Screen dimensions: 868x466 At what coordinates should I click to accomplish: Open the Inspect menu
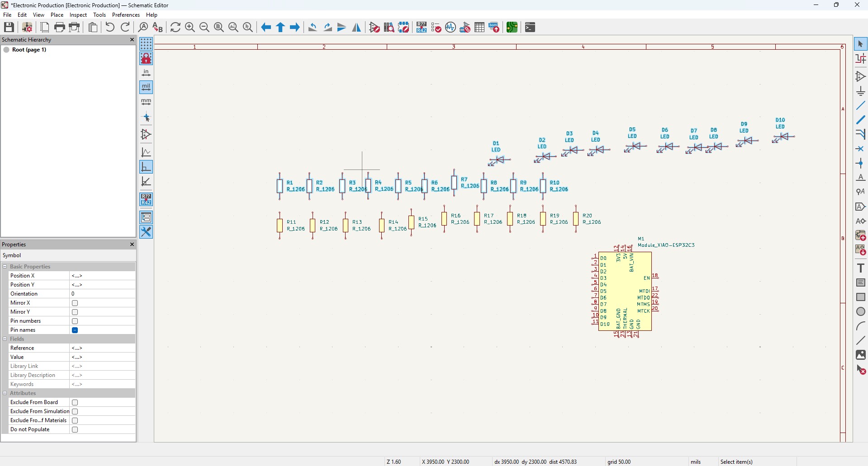coord(78,15)
